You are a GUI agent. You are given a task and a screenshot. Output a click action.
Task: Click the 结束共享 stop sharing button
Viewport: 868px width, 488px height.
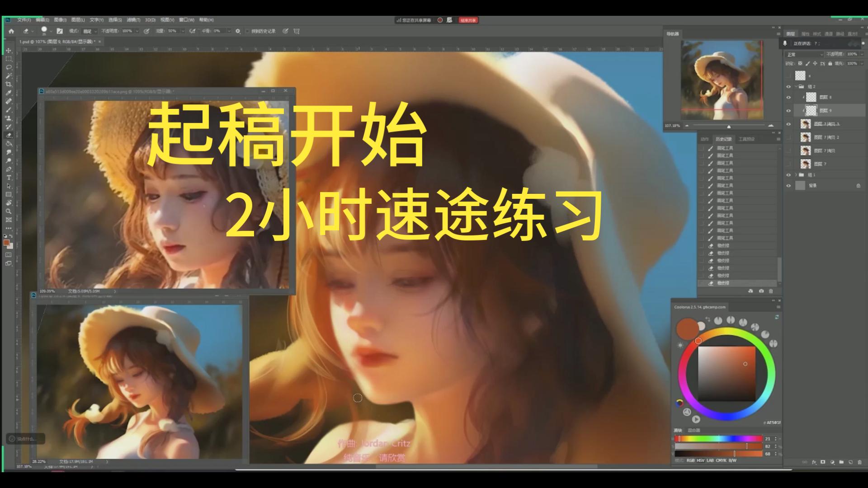[x=468, y=20]
